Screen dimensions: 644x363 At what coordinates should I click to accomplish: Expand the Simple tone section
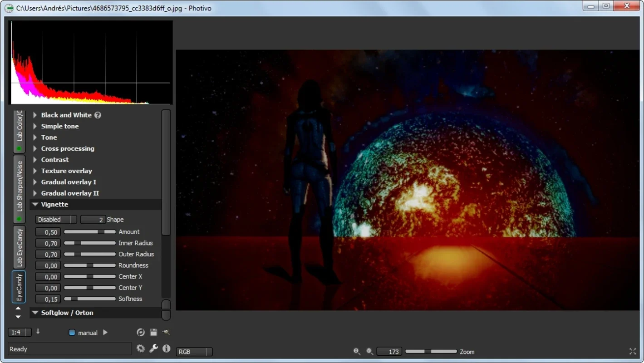pyautogui.click(x=35, y=126)
